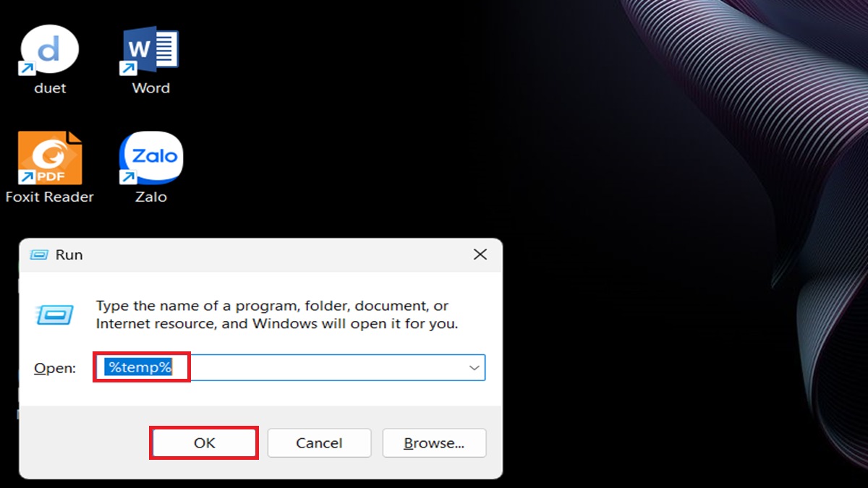Viewport: 868px width, 488px height.
Task: Close the Run dialog with the X
Action: 480,254
